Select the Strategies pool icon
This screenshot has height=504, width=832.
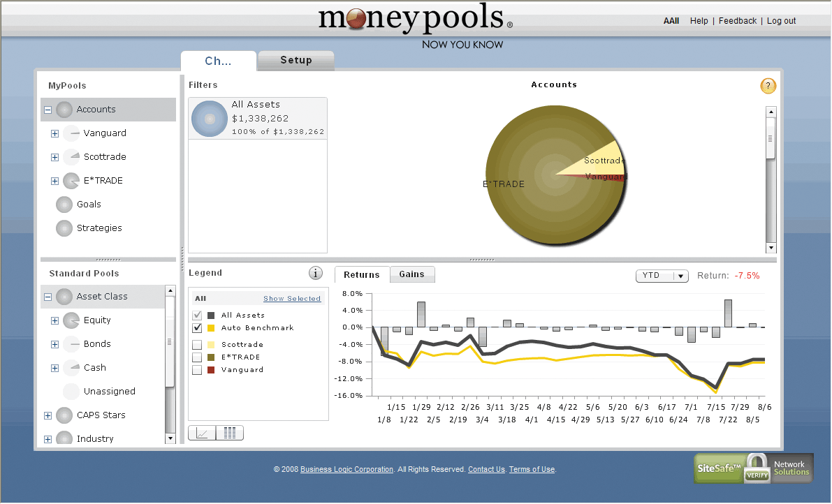point(64,228)
